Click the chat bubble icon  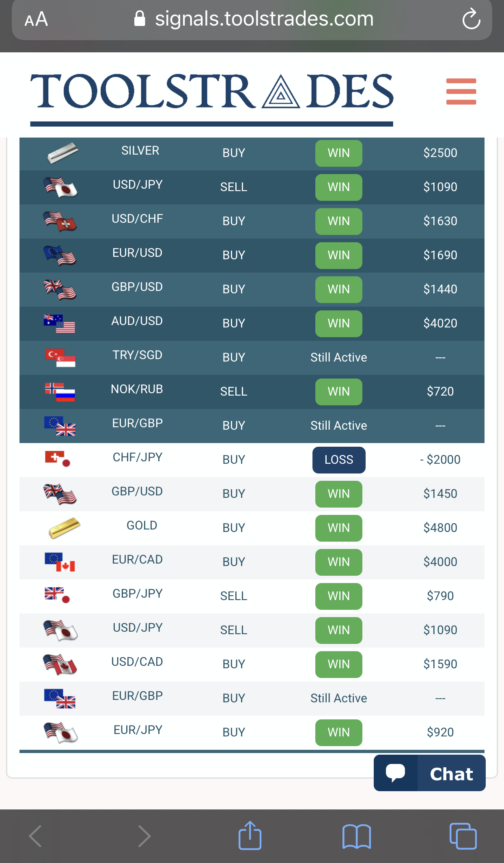pyautogui.click(x=396, y=773)
